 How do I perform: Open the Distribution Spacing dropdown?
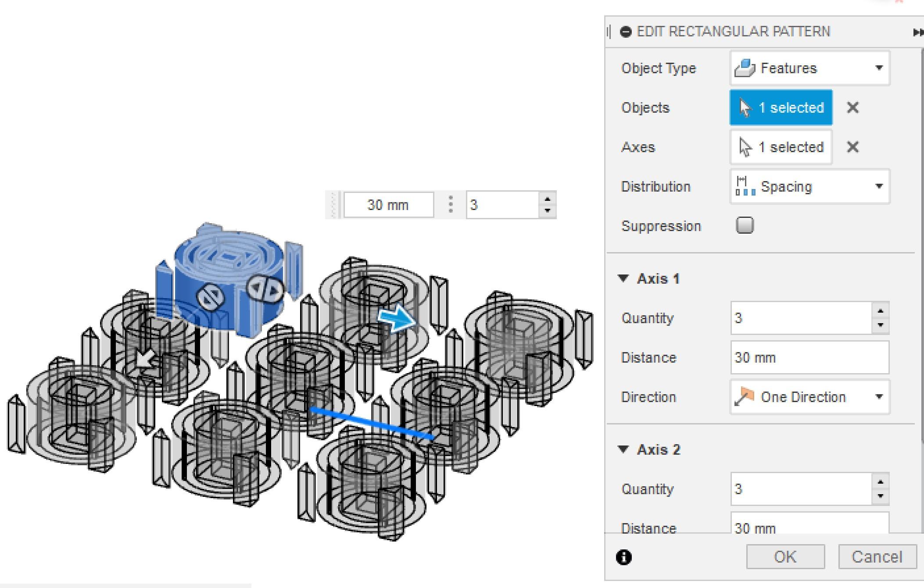809,186
